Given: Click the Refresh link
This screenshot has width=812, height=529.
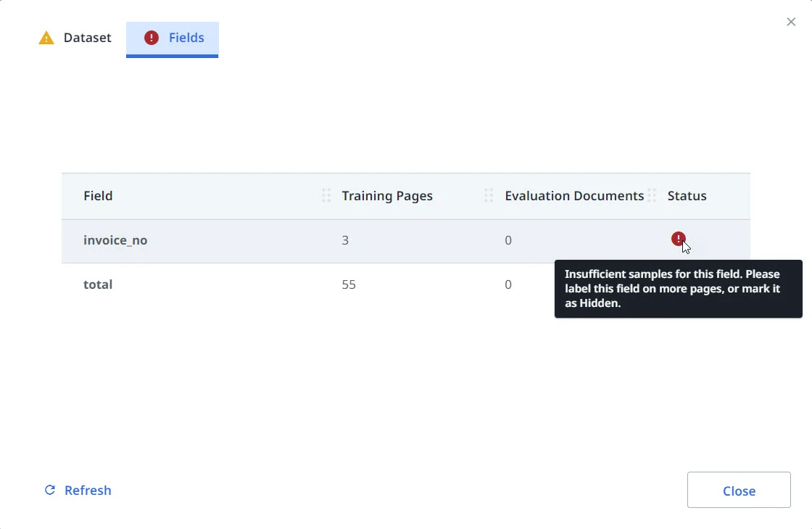Looking at the screenshot, I should (x=78, y=490).
